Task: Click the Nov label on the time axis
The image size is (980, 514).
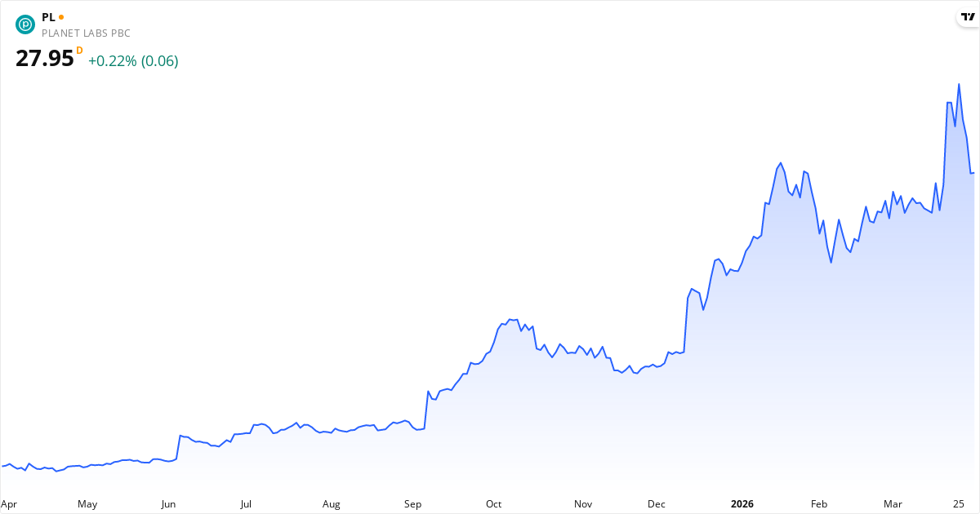Action: [x=582, y=504]
